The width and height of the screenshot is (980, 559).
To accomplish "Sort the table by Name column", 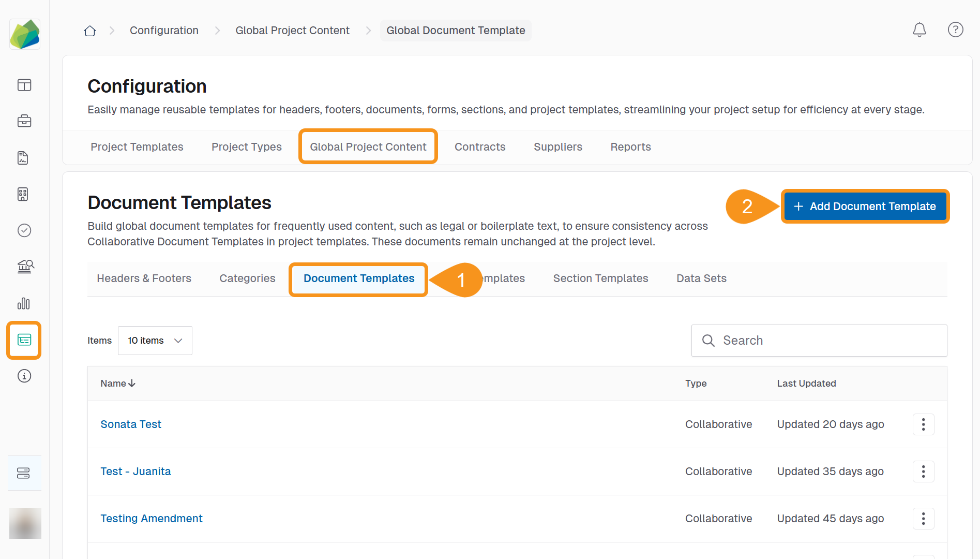I will point(117,384).
